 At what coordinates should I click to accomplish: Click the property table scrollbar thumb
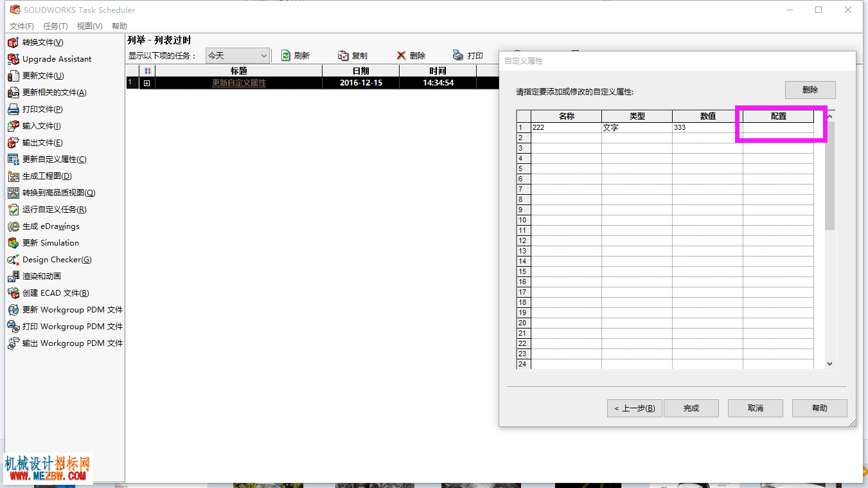pos(829,176)
